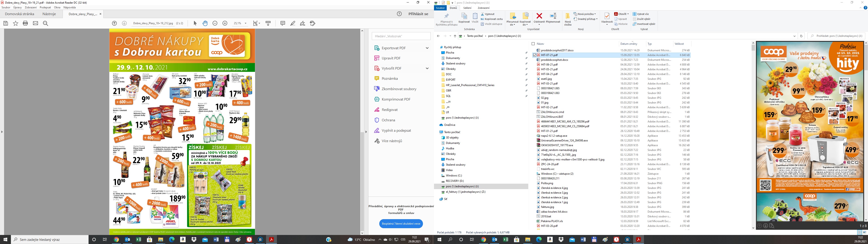Click the Prohledat: pors search box
The height and width of the screenshot is (244, 868).
point(836,36)
